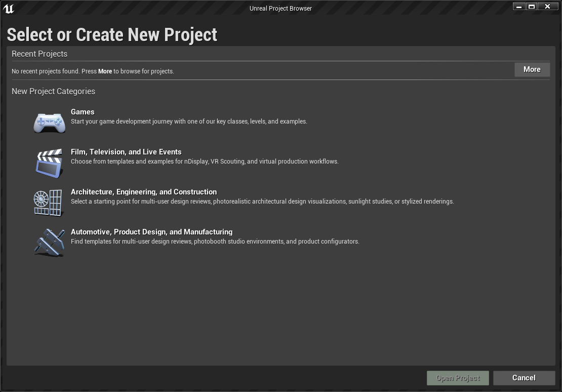
Task: Click the Open Project button
Action: [458, 378]
